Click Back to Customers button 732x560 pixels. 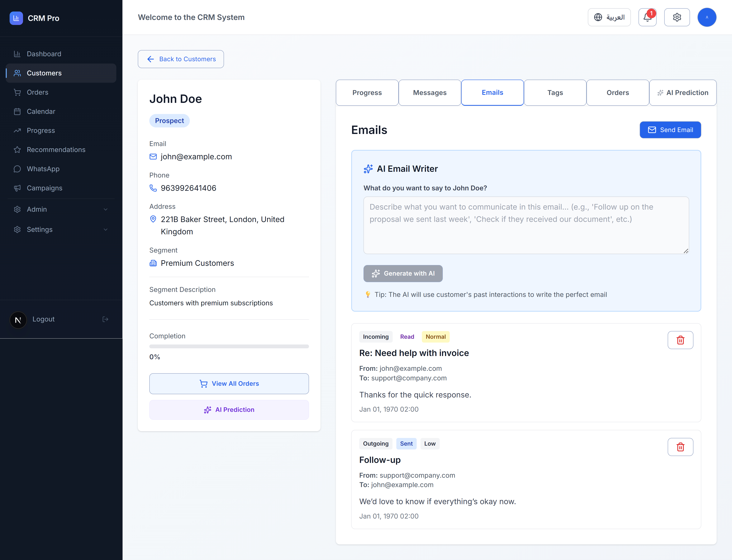pyautogui.click(x=181, y=59)
